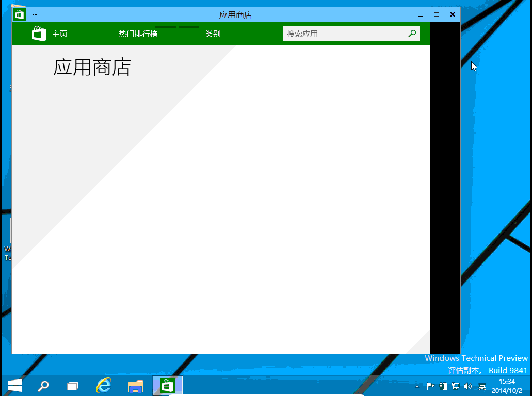Click the Store logo in the green navigation bar

(x=39, y=34)
